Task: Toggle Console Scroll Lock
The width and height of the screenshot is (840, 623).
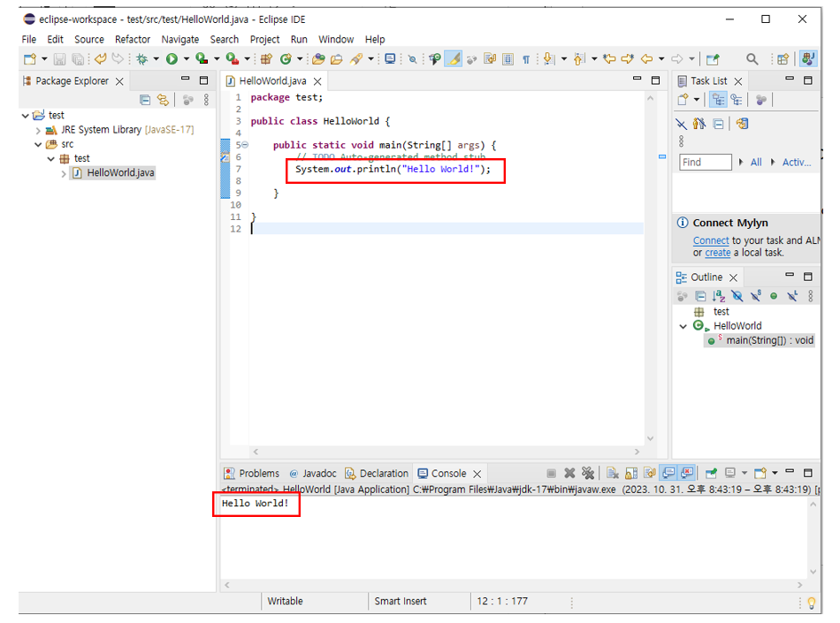Action: 631,473
